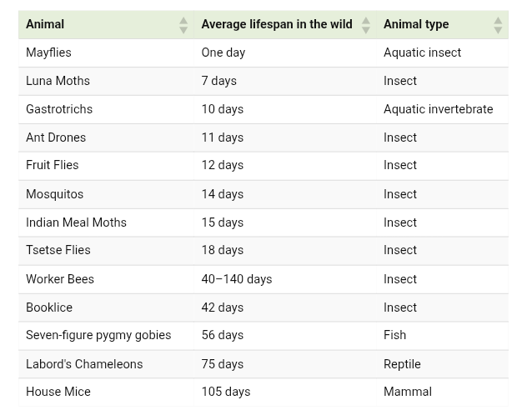
Task: Sort by Animal type arrows icon
Action: tap(498, 25)
